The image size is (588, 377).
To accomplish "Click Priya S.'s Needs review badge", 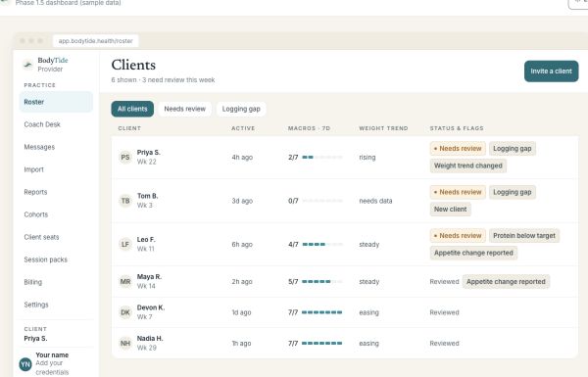I will [458, 149].
